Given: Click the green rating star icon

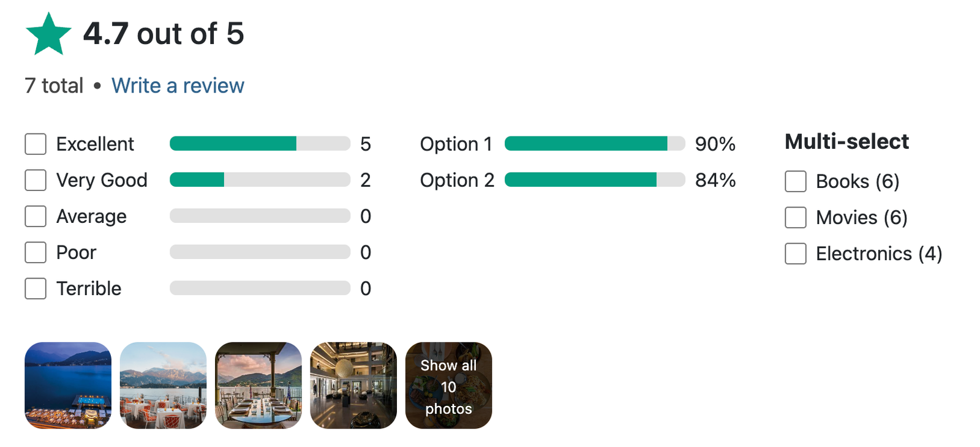Looking at the screenshot, I should coord(49,34).
